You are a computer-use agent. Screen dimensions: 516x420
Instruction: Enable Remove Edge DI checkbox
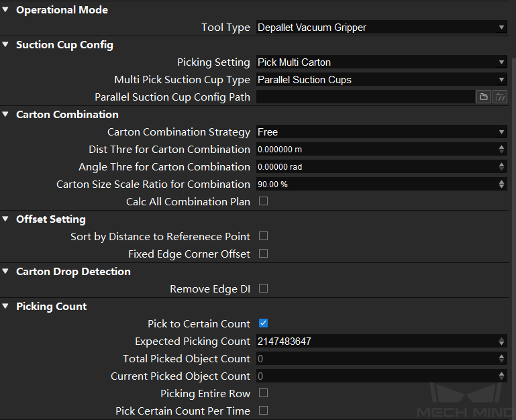[263, 288]
